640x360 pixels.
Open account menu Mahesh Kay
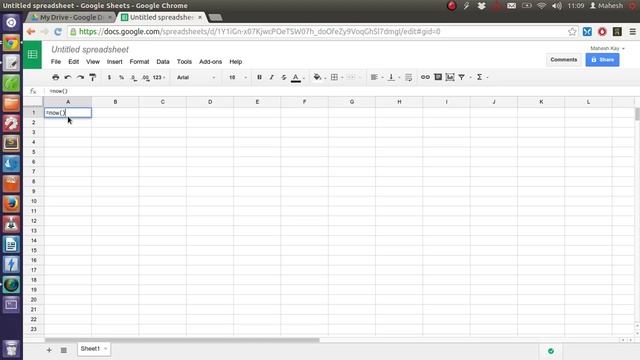tap(607, 48)
